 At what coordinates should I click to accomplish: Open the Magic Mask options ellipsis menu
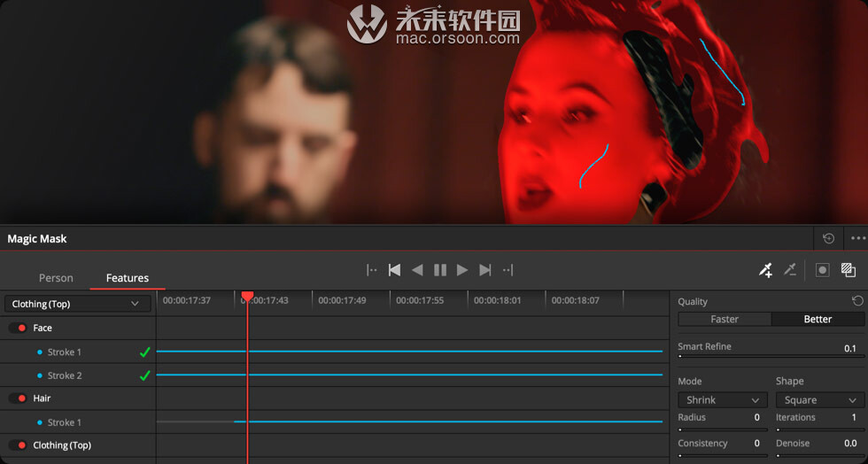pos(858,239)
